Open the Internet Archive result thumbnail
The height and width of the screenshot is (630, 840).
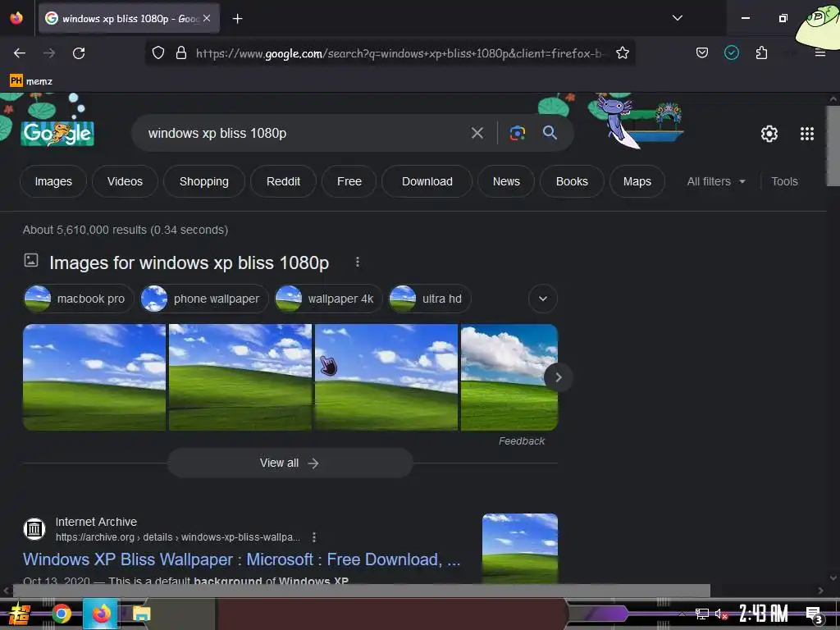point(519,547)
